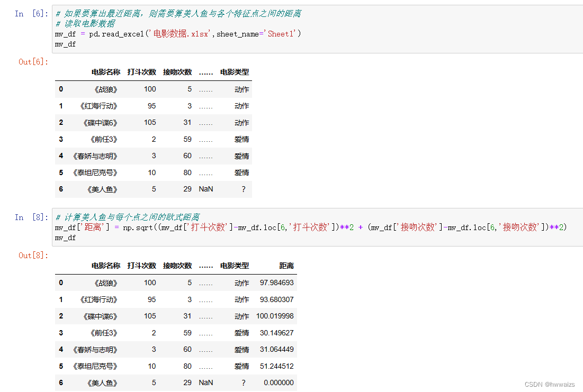The height and width of the screenshot is (392, 583).
Task: Click the comment '# 计算美人鱼与每个点之间的欧式距离'
Action: pos(128,217)
